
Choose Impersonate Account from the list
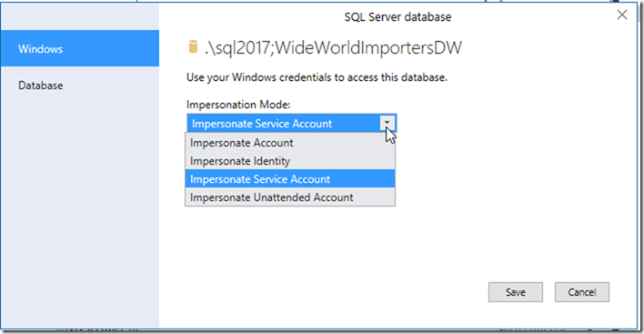click(290, 143)
